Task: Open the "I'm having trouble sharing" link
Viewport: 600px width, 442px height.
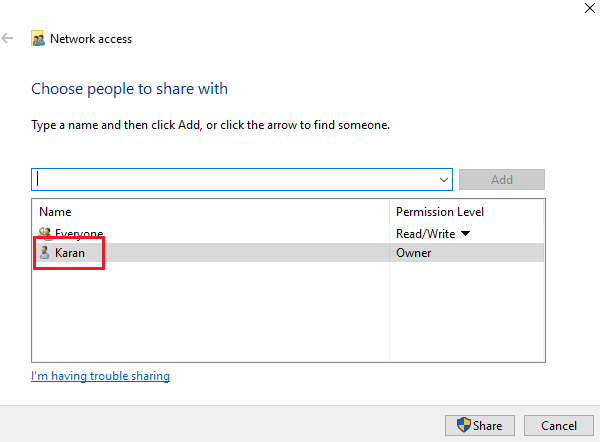Action: pos(100,376)
